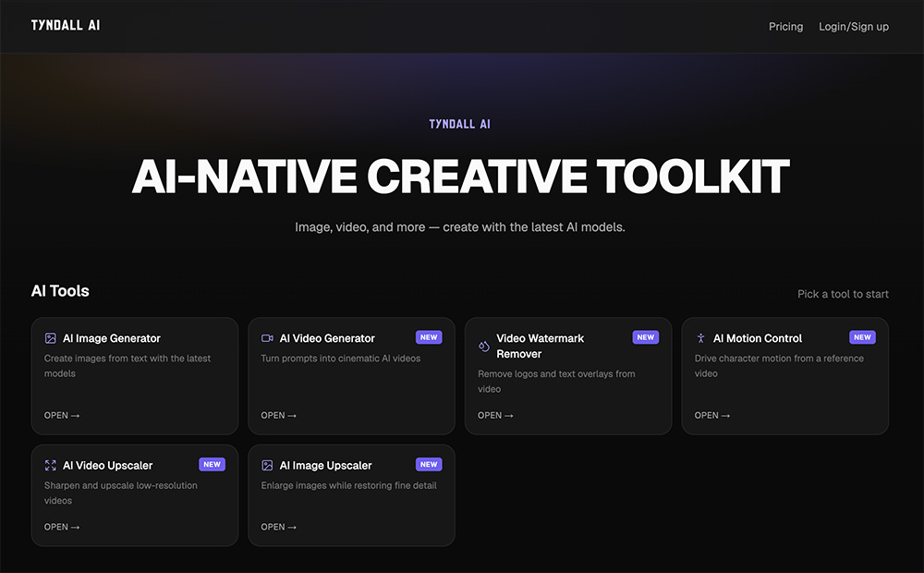Image resolution: width=924 pixels, height=573 pixels.
Task: Click 'Create images from text' description
Action: coord(128,366)
